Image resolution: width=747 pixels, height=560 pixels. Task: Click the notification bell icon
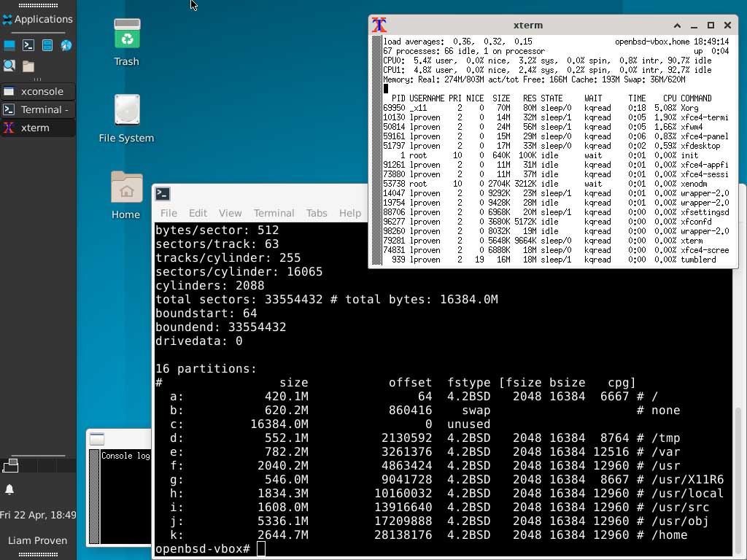pos(9,489)
